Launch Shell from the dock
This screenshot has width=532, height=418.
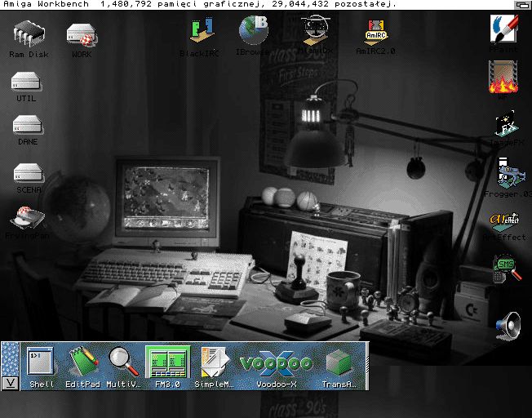pos(40,362)
